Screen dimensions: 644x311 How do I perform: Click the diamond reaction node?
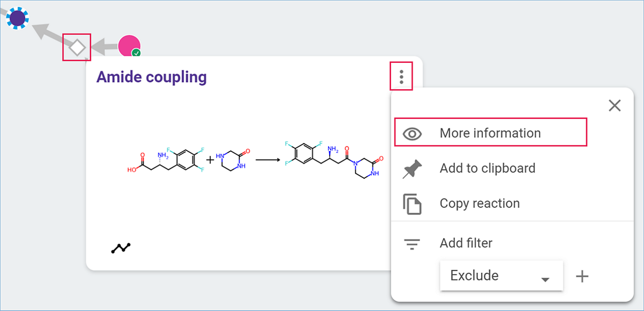pyautogui.click(x=77, y=48)
